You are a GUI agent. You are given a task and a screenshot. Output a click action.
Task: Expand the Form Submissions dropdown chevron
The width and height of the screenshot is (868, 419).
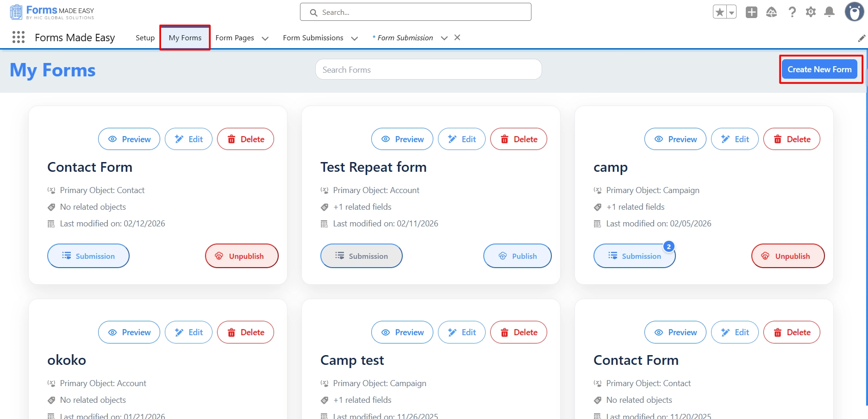pyautogui.click(x=355, y=38)
